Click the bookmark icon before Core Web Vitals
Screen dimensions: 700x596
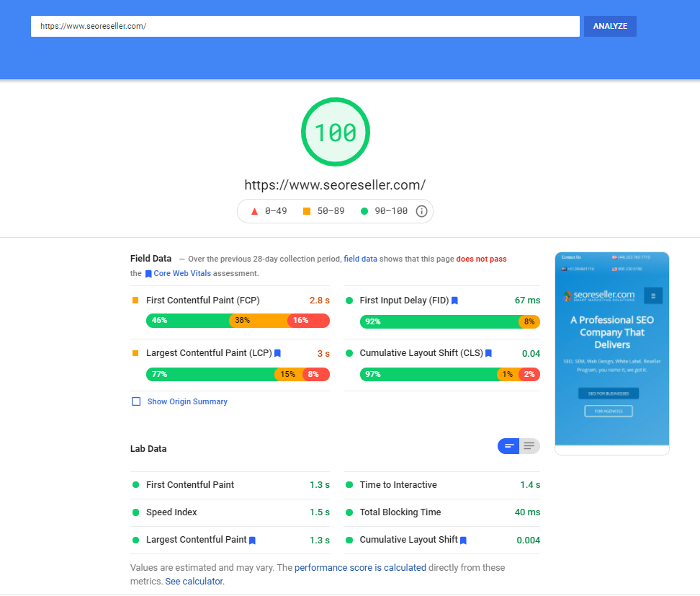[x=148, y=274]
